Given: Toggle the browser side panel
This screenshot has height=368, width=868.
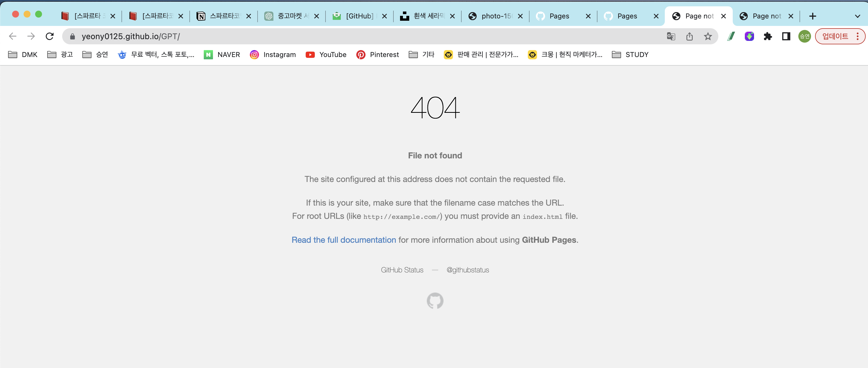Looking at the screenshot, I should coord(786,36).
